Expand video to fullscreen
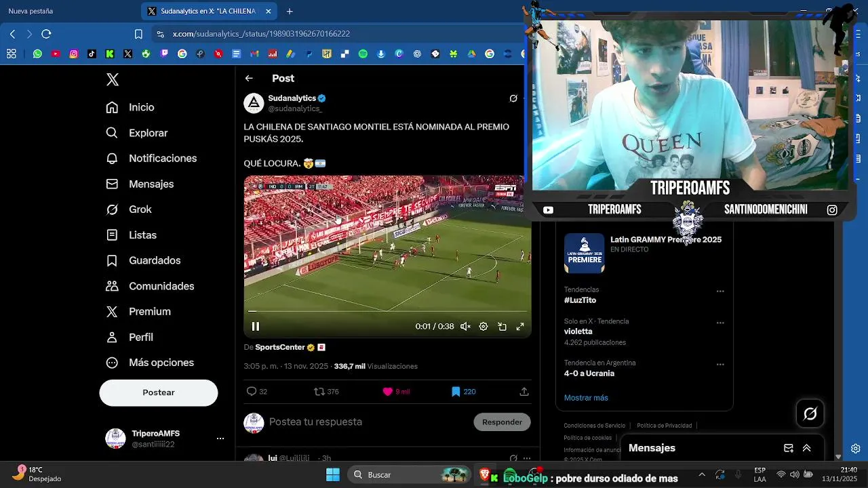The height and width of the screenshot is (488, 868). tap(520, 327)
